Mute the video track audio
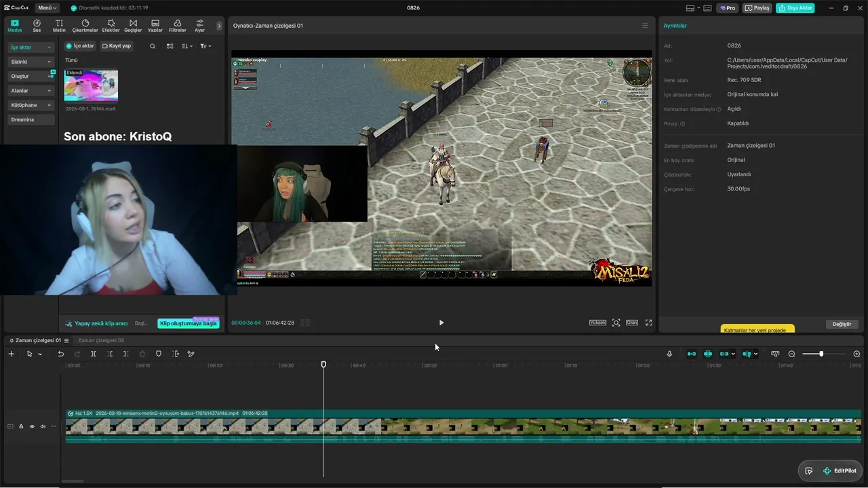 (x=43, y=426)
